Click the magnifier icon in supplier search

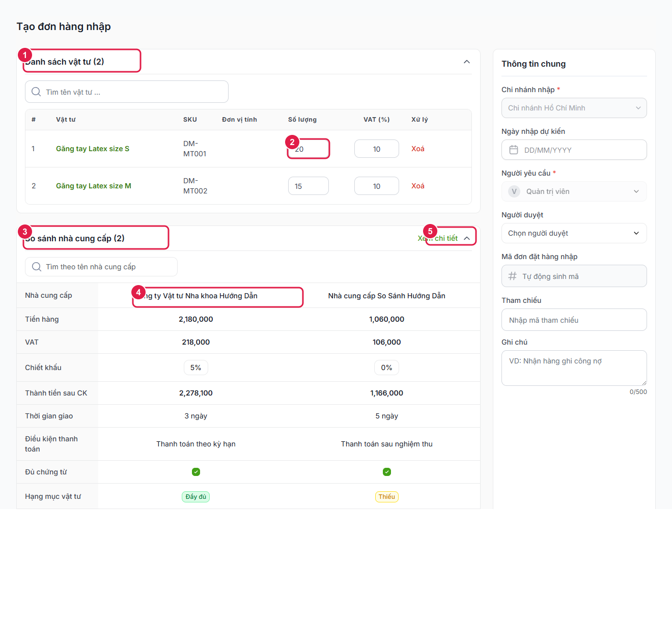[37, 267]
